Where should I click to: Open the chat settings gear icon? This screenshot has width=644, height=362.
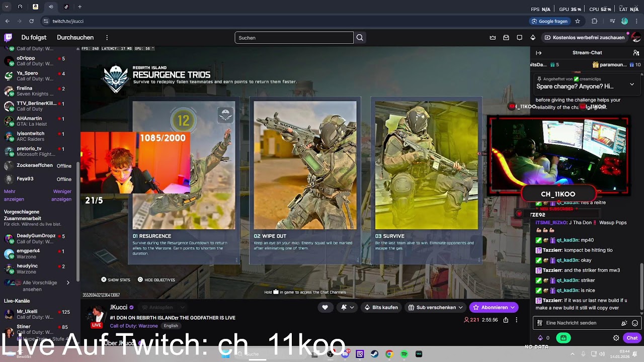tap(616, 338)
